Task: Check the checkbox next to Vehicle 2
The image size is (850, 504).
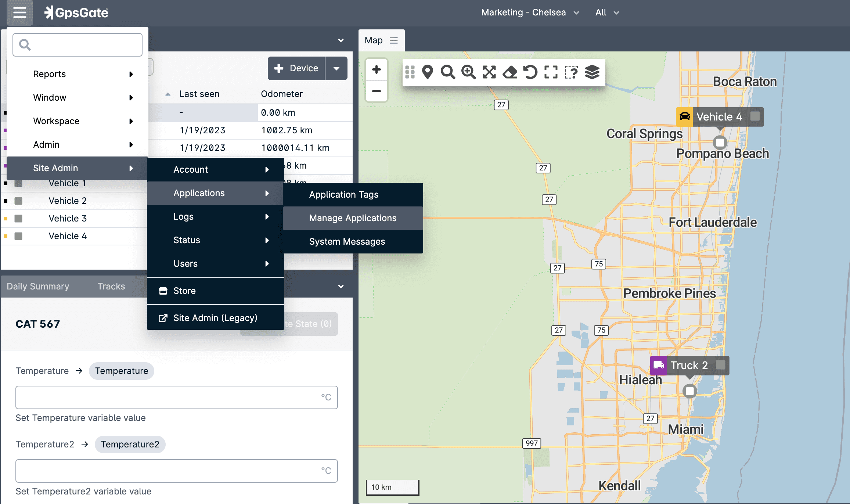Action: coord(18,201)
